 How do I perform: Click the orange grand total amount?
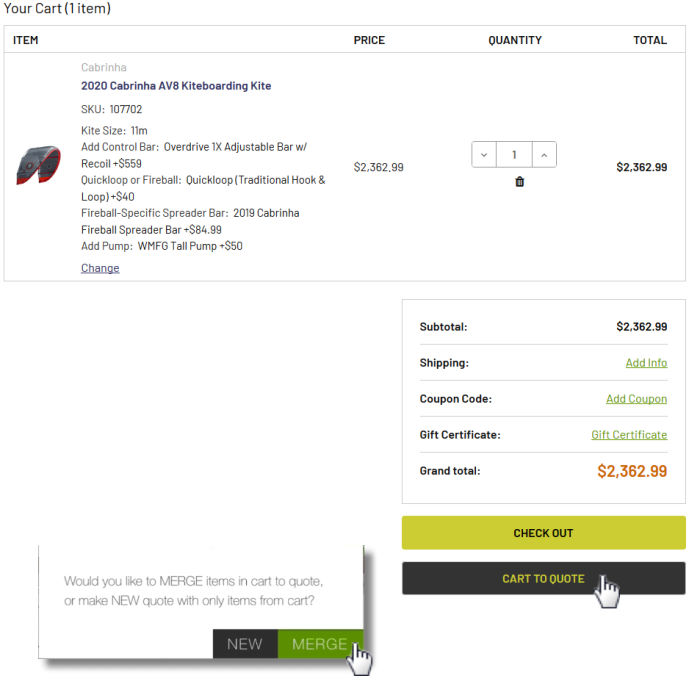(x=632, y=471)
